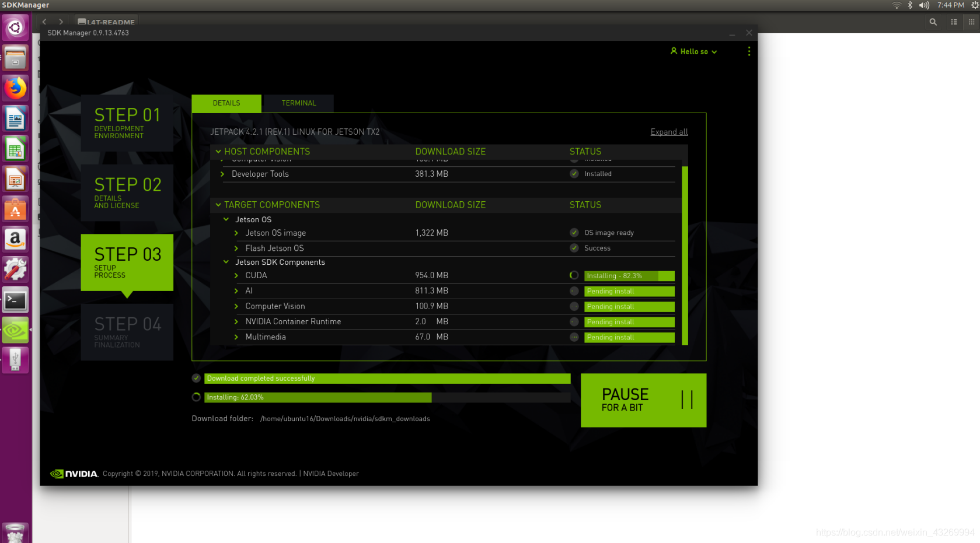The width and height of the screenshot is (980, 543).
Task: Open the NVIDIA Developer footer link
Action: point(331,474)
